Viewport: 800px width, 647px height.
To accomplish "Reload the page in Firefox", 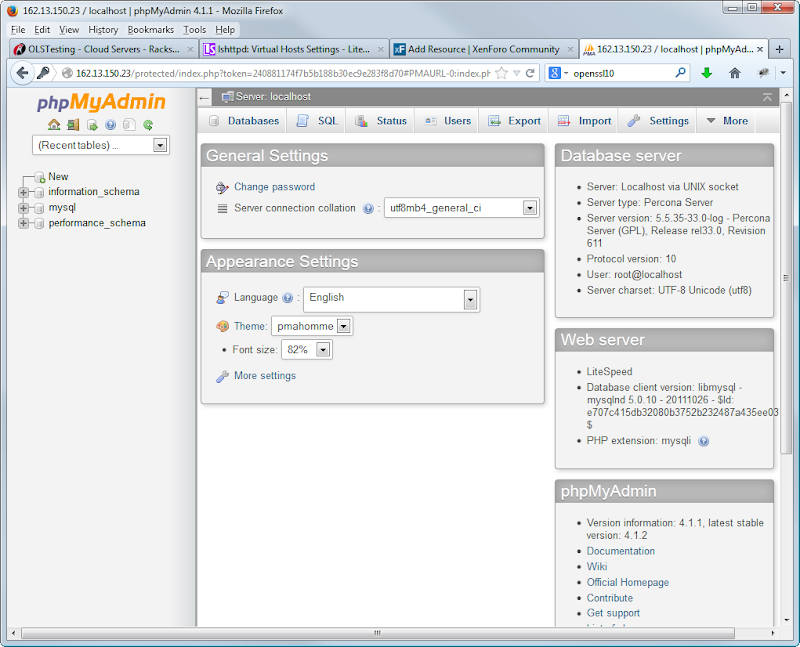I will tap(530, 73).
